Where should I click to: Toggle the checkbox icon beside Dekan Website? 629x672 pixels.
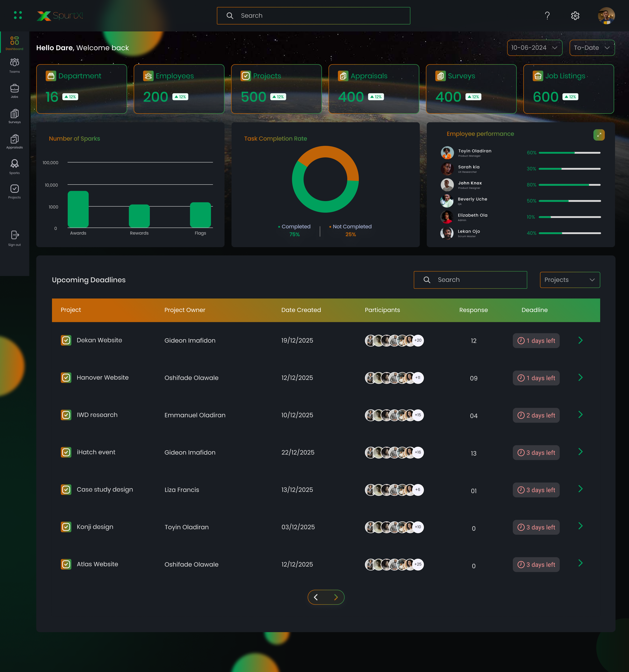pos(66,340)
